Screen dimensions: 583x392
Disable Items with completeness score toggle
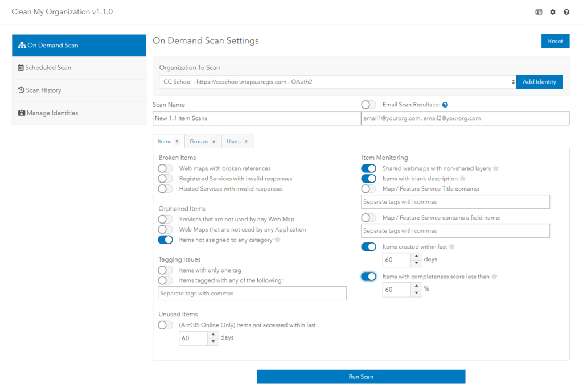pyautogui.click(x=368, y=277)
